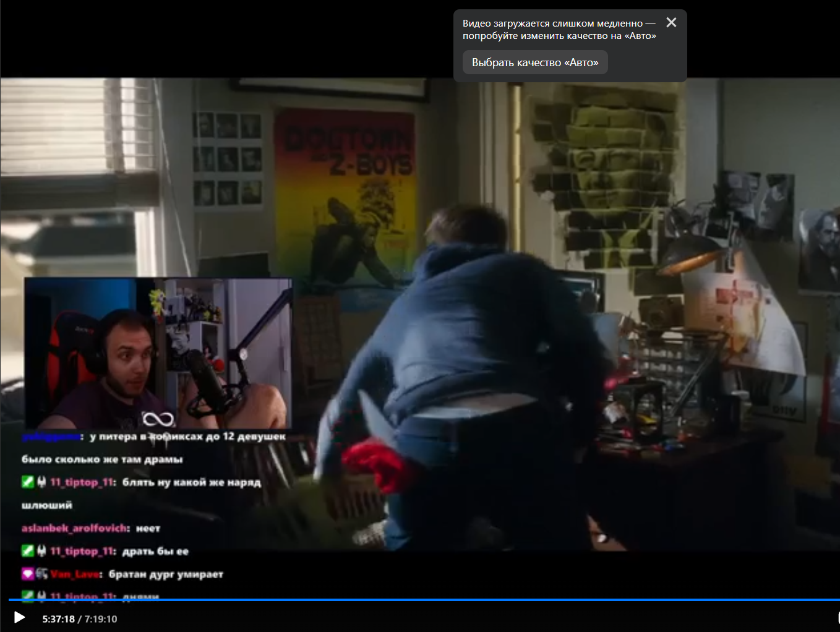The image size is (840, 632).
Task: Click chat message «драть бы ее»
Action: pos(155,552)
